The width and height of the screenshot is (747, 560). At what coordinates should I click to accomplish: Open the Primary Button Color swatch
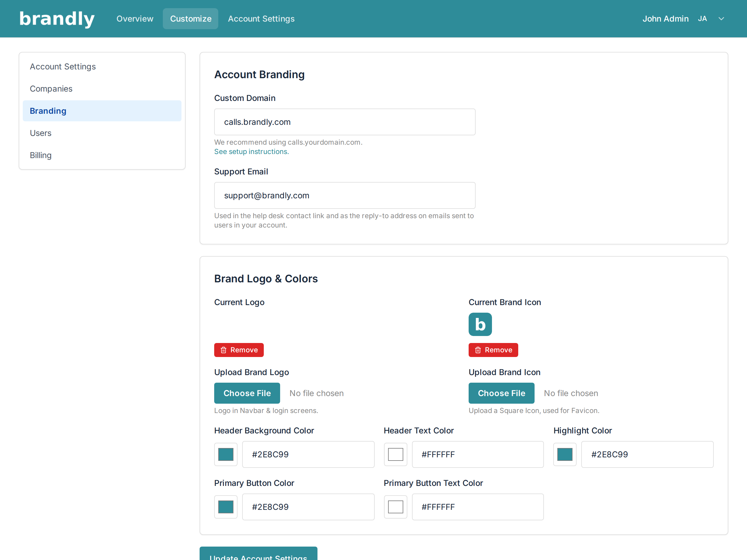[x=226, y=507]
